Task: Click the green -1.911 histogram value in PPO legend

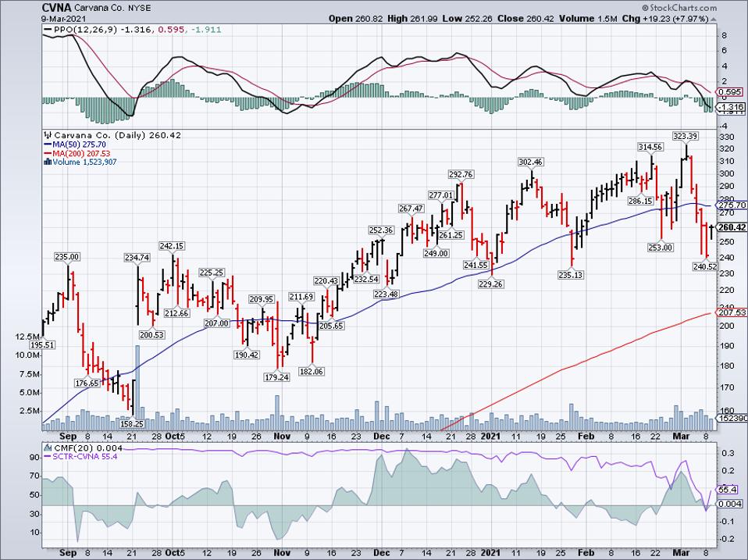Action: [x=206, y=30]
